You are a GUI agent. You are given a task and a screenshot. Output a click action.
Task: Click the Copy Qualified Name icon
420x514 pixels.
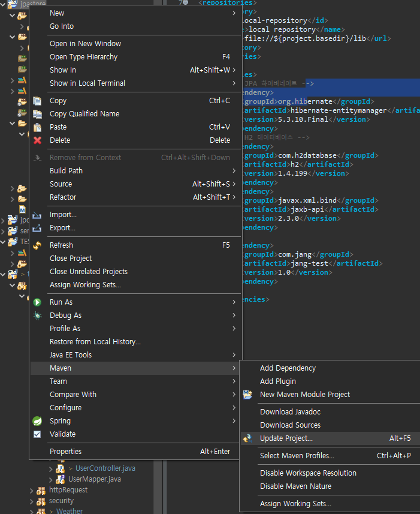37,114
